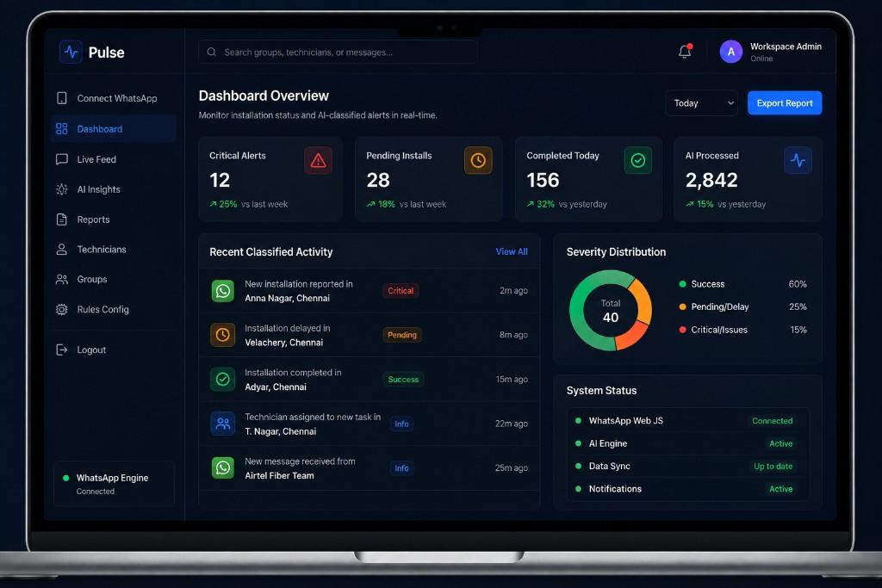This screenshot has height=588, width=882.
Task: Click the 25m ago timestamp
Action: coord(512,468)
